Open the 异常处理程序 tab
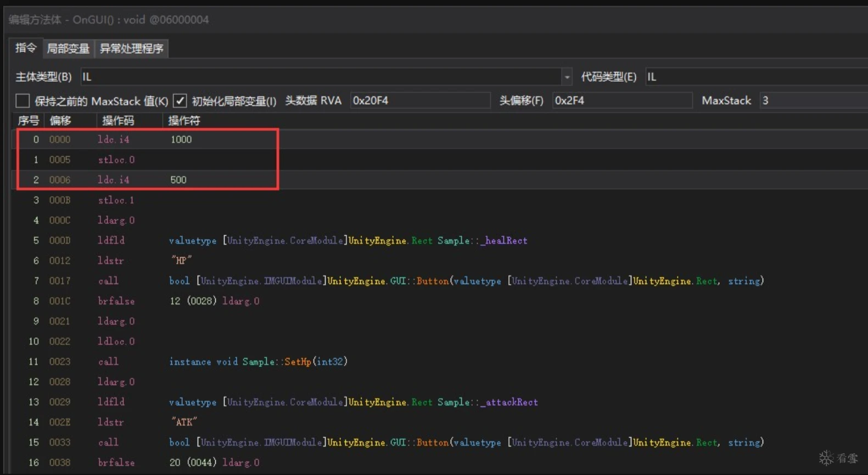The image size is (868, 475). (132, 48)
